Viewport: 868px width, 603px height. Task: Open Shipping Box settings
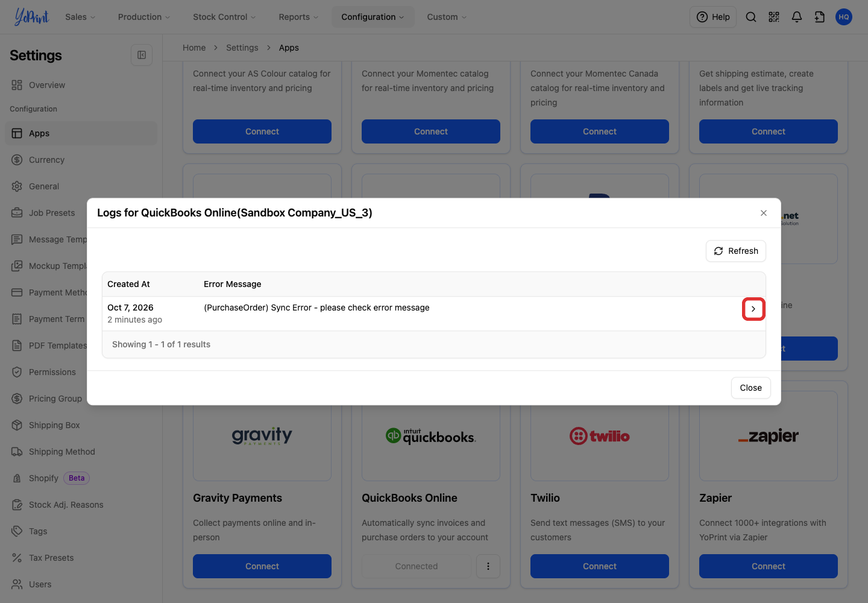(x=81, y=425)
